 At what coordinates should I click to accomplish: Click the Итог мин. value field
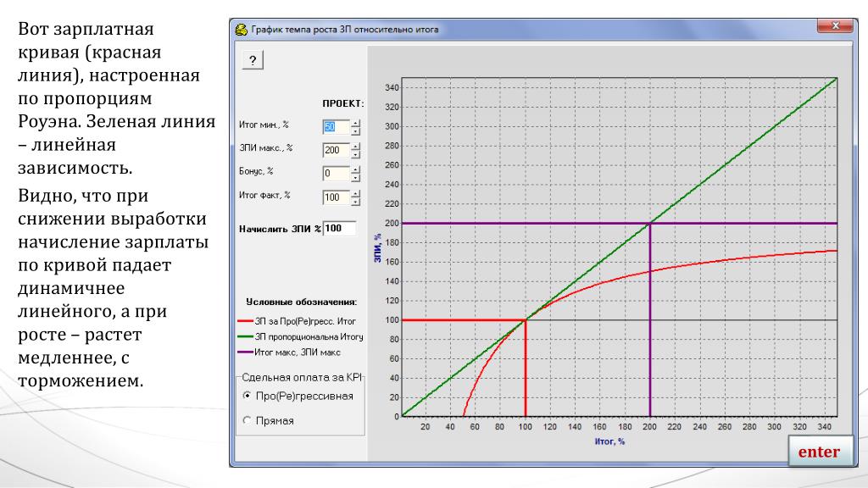tap(335, 127)
